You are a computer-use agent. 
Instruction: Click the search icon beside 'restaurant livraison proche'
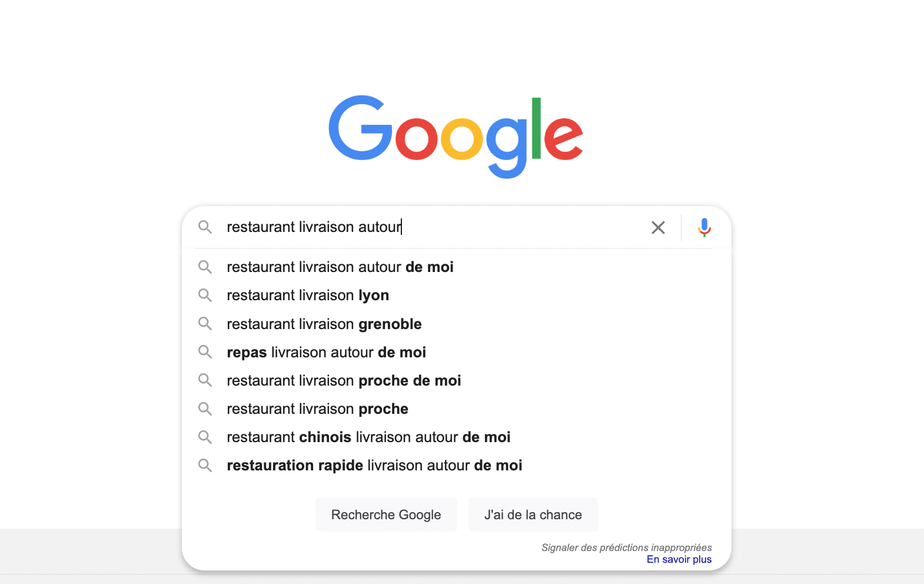(x=205, y=409)
